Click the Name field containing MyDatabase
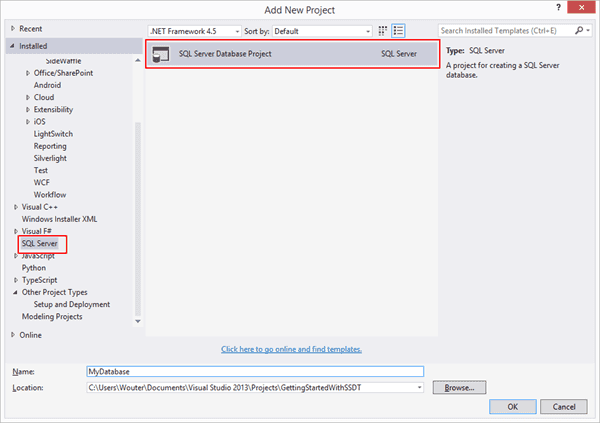The height and width of the screenshot is (423, 600). pos(255,371)
